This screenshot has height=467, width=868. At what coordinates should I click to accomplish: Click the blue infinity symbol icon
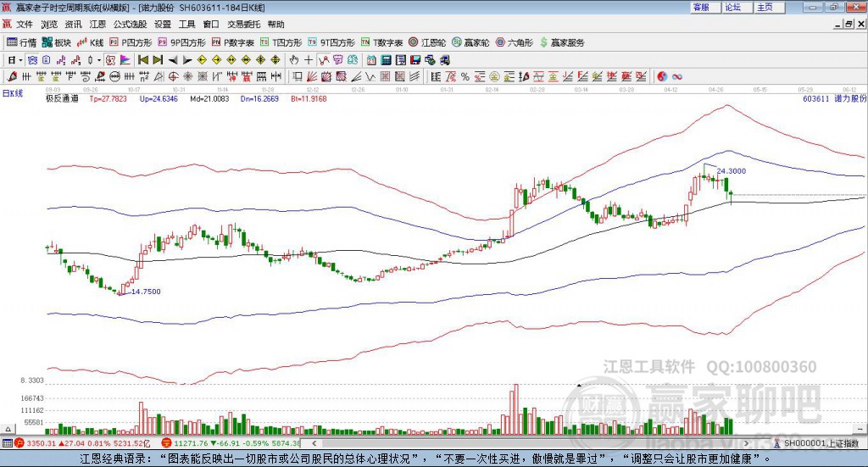677,77
